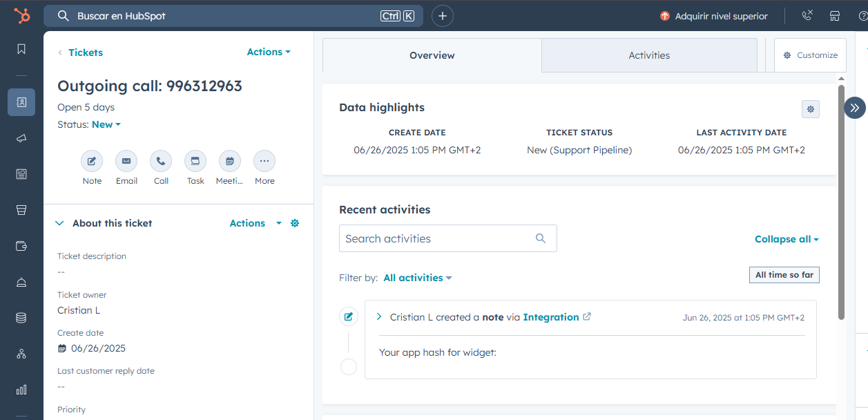Click the HubSpot sprocket logo
868x420 pixels.
point(21,16)
